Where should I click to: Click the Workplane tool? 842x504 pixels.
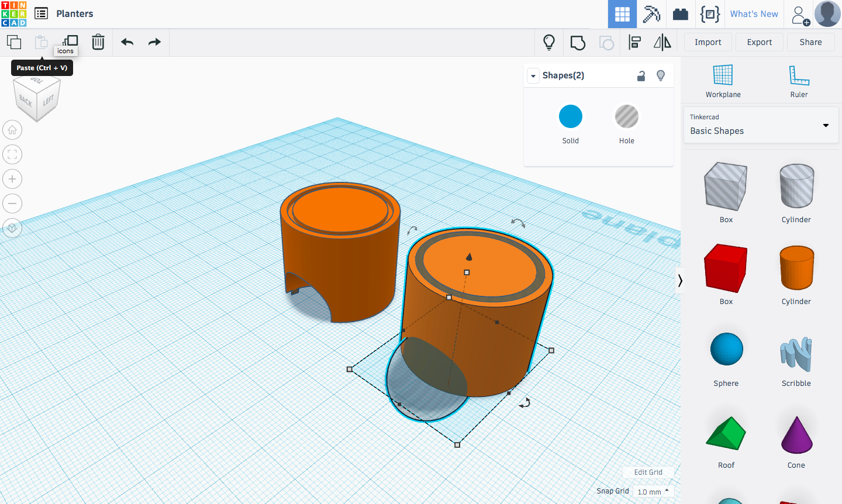tap(723, 81)
